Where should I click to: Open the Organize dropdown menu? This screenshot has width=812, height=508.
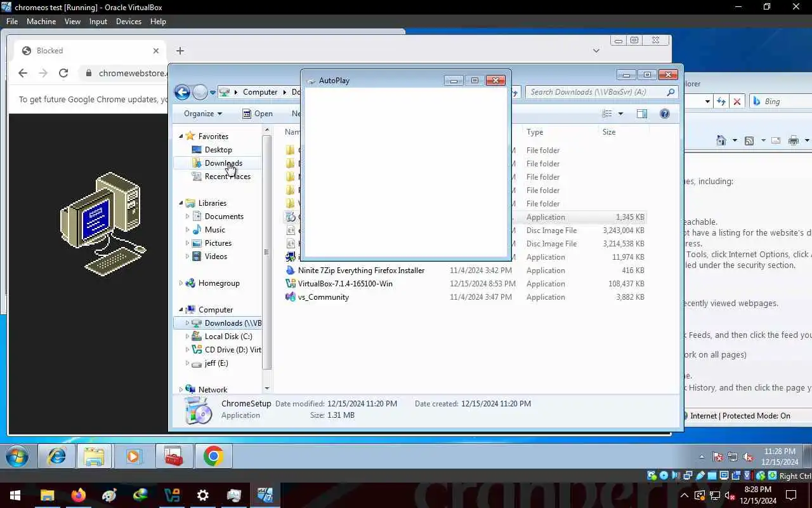pos(203,114)
